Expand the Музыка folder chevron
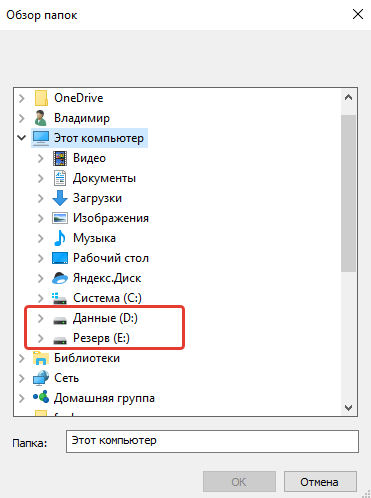 (x=41, y=238)
